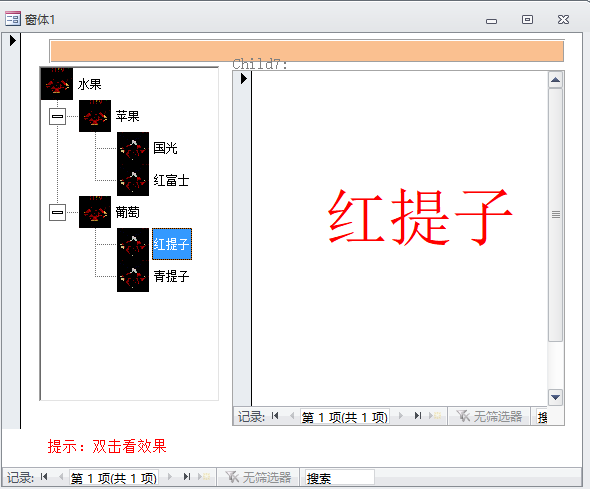Click the orange header text box

pos(307,51)
